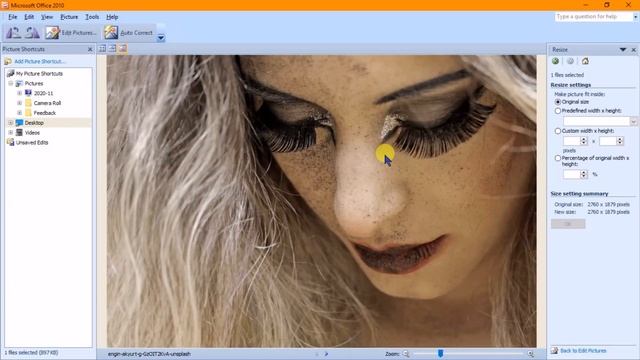Go to next picture arrow
640x360 pixels.
(326, 354)
